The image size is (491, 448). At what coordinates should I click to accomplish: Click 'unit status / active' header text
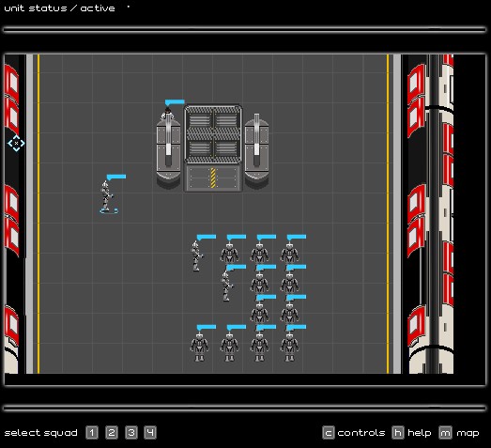click(59, 8)
